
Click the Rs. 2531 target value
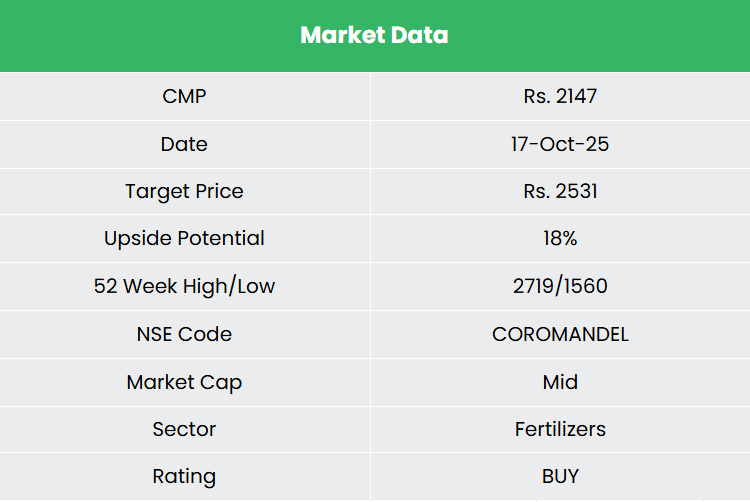tap(560, 191)
